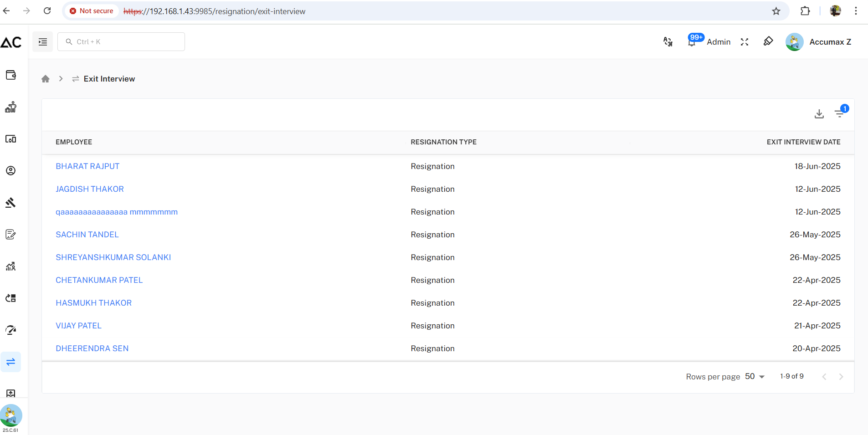Click the language translate icon
This screenshot has width=868, height=435.
click(668, 42)
